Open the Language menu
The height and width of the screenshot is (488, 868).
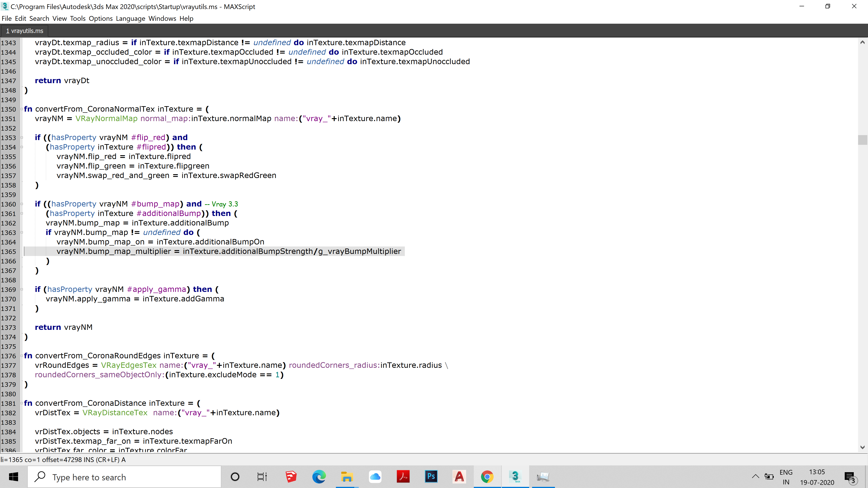point(130,19)
